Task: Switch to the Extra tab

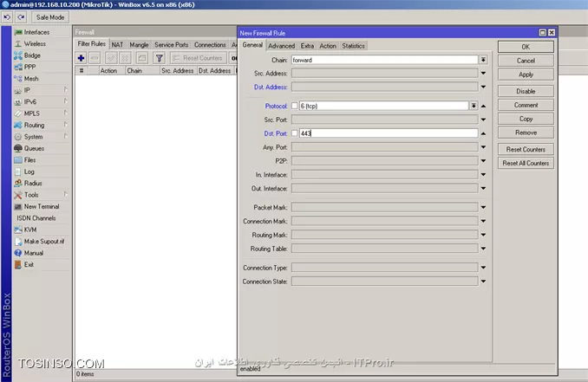Action: click(x=307, y=46)
